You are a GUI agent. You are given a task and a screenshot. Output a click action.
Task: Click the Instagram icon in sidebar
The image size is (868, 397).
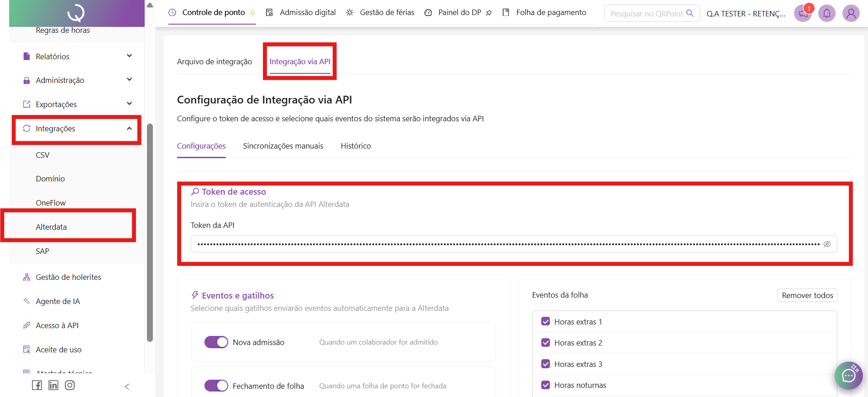[x=70, y=385]
